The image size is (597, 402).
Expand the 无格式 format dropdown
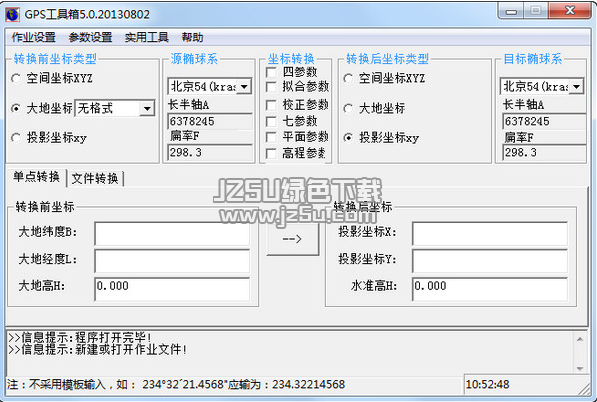(147, 108)
